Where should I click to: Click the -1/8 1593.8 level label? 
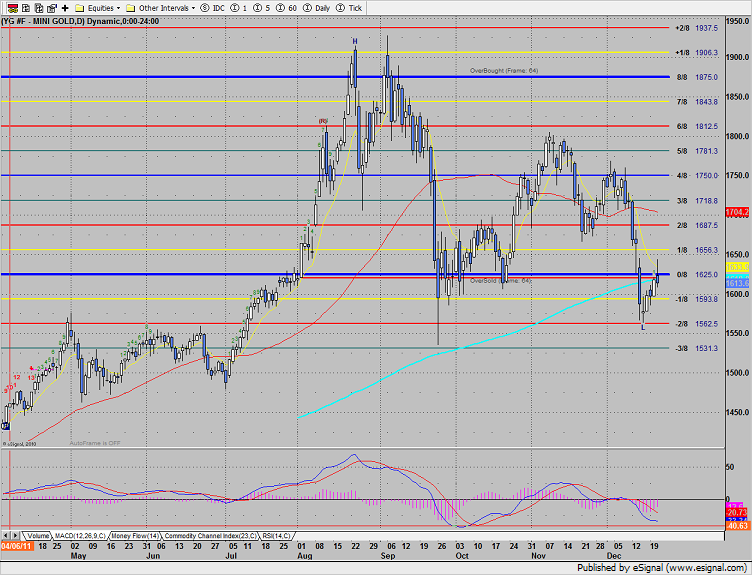(x=696, y=299)
